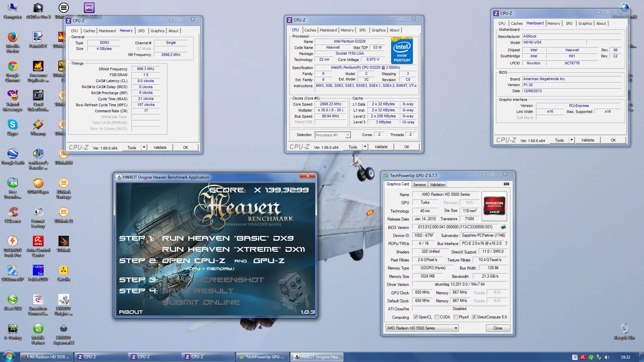Viewport: 644px width, 362px height.
Task: Click GPU-Z screenshot camera icon
Action: 506,184
